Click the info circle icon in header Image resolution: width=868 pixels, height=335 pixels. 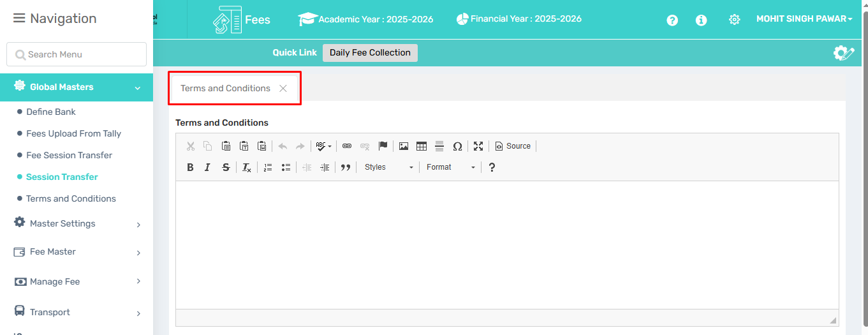(x=702, y=20)
